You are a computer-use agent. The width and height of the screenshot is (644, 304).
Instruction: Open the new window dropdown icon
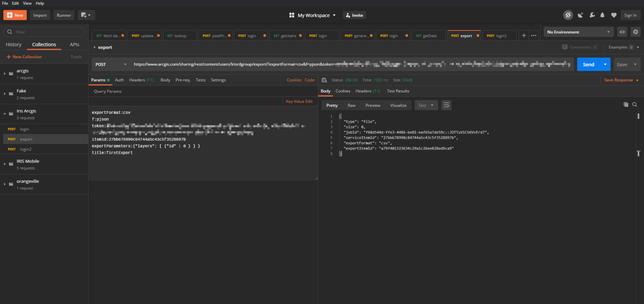[x=86, y=15]
